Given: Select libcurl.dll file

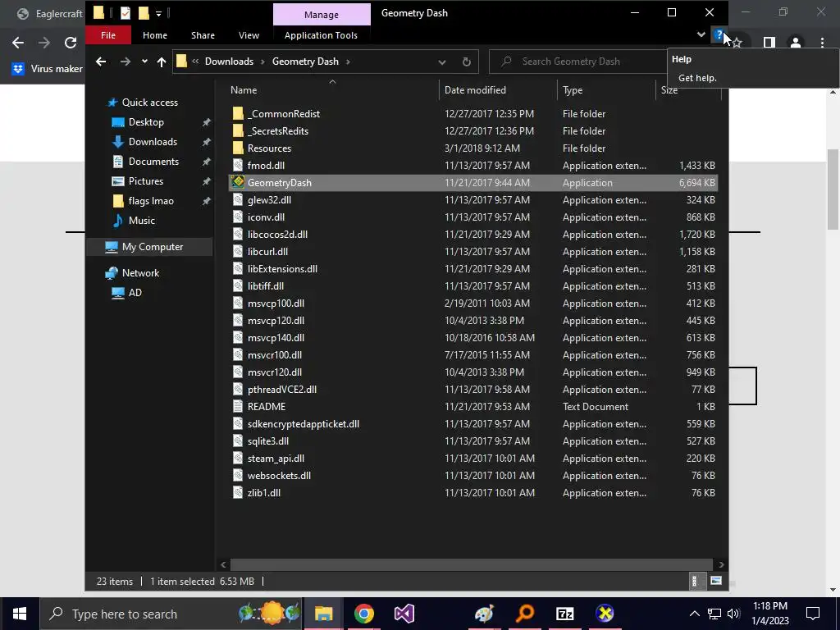Looking at the screenshot, I should pyautogui.click(x=267, y=251).
